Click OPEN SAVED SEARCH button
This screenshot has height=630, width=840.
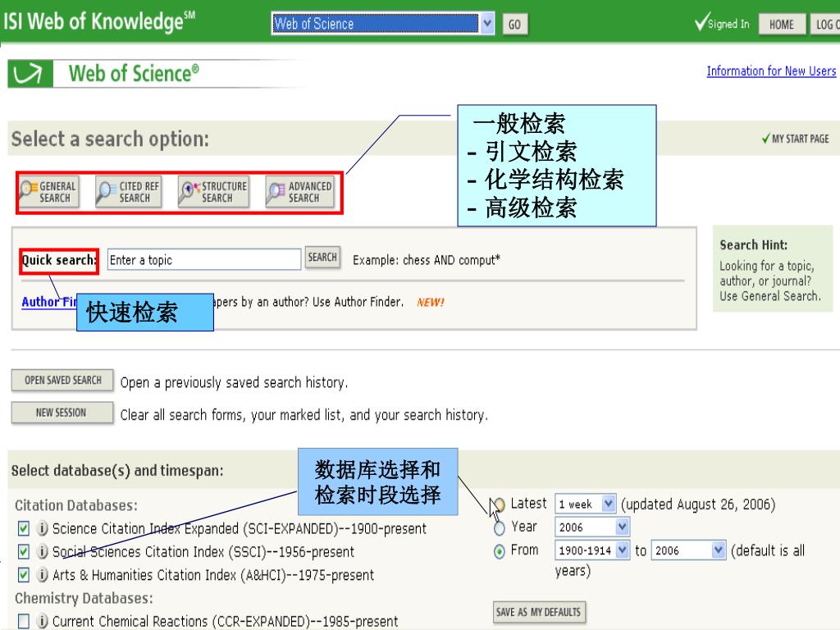click(x=62, y=380)
